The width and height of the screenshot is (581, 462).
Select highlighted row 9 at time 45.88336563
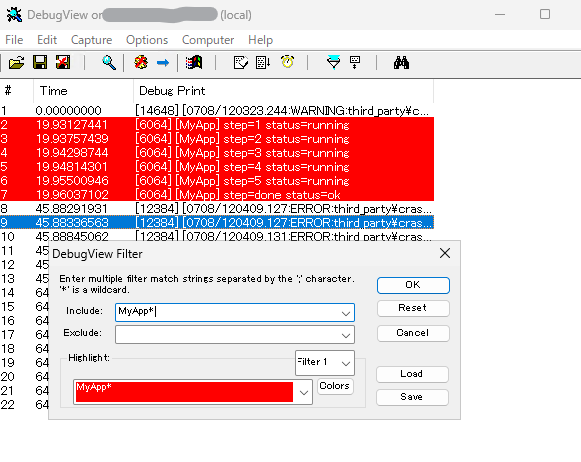[217, 223]
